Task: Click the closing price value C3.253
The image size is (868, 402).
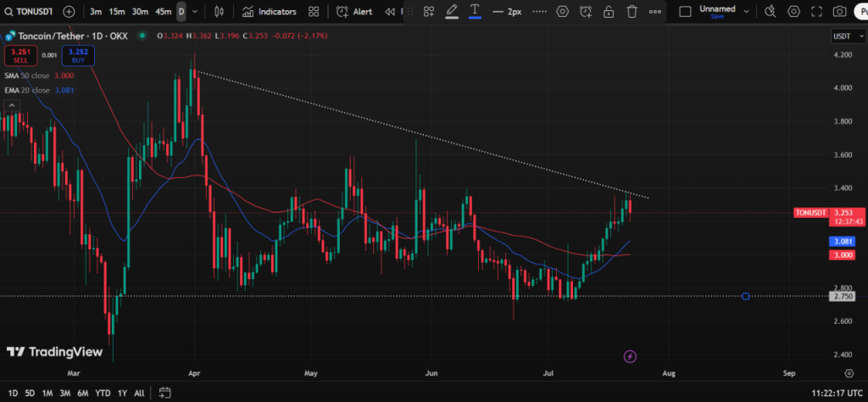Action: click(x=254, y=36)
